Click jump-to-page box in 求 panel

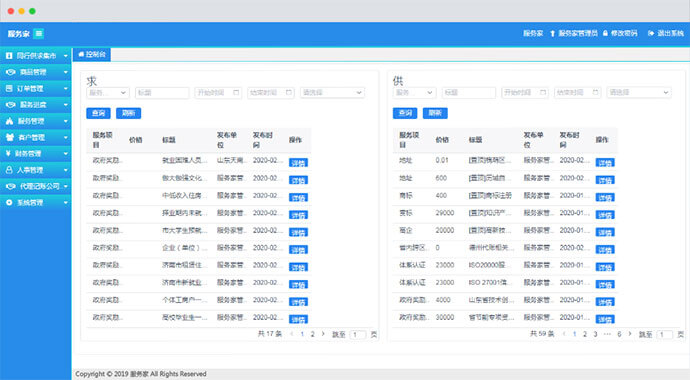358,335
